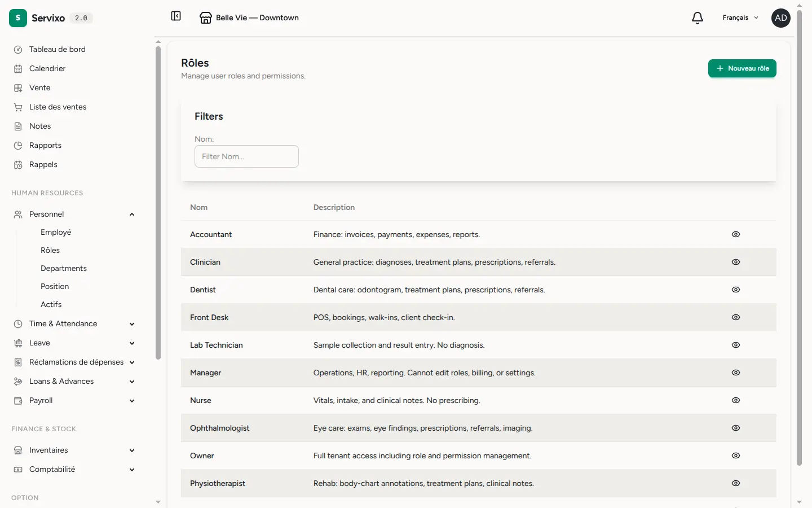812x508 pixels.
Task: Click the store icon beside Belle Vie — Downtown
Action: [206, 17]
